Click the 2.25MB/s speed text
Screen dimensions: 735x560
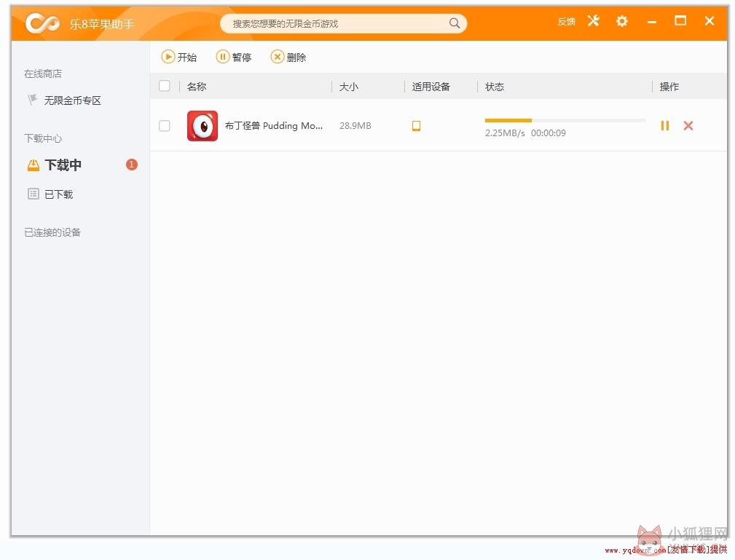[x=505, y=133]
